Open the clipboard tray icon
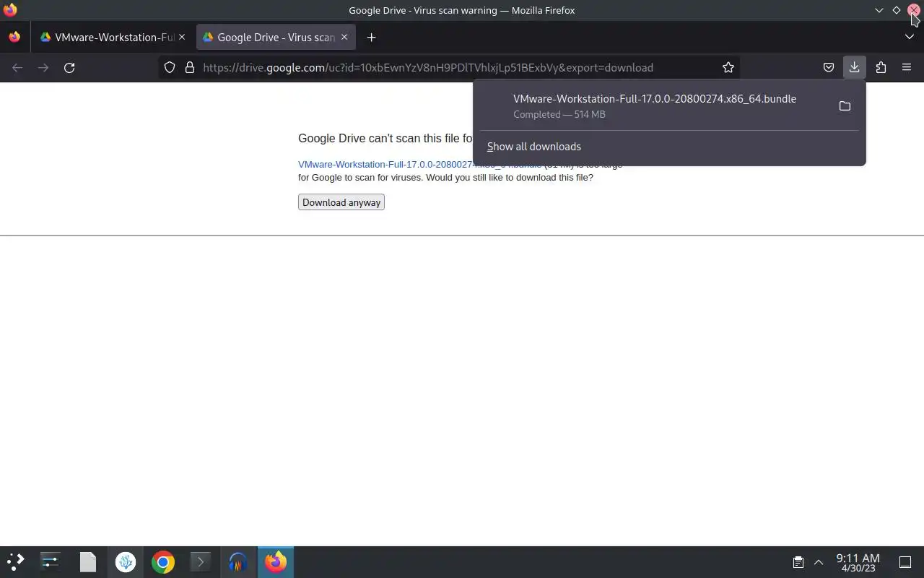The width and height of the screenshot is (924, 578). click(x=798, y=561)
